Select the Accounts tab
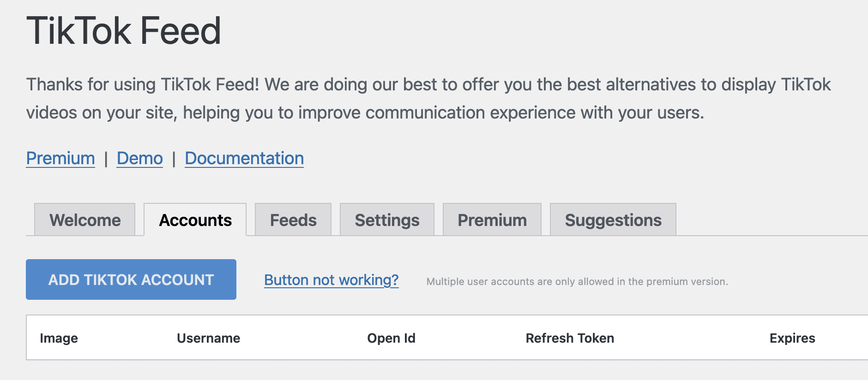Viewport: 868px width, 380px height. pos(195,220)
